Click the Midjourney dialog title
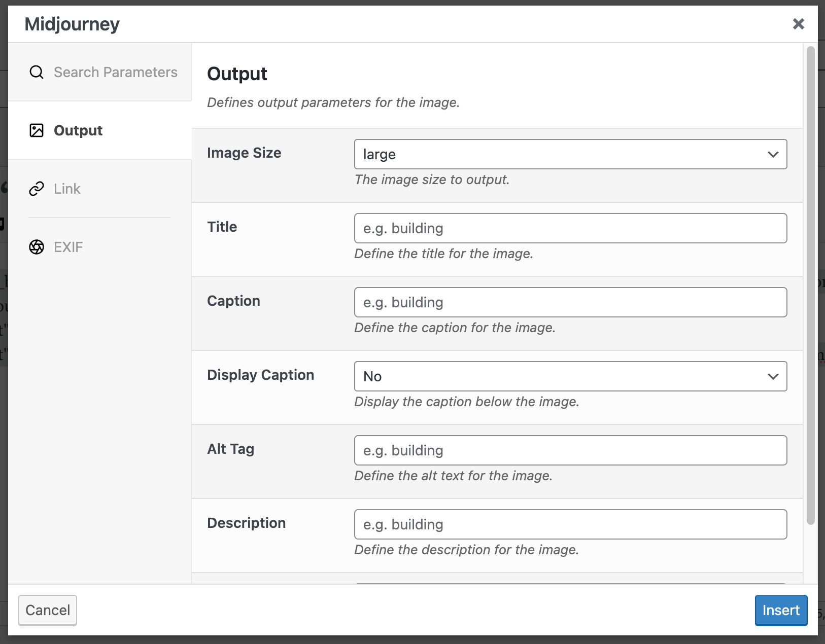The width and height of the screenshot is (825, 644). coord(72,24)
